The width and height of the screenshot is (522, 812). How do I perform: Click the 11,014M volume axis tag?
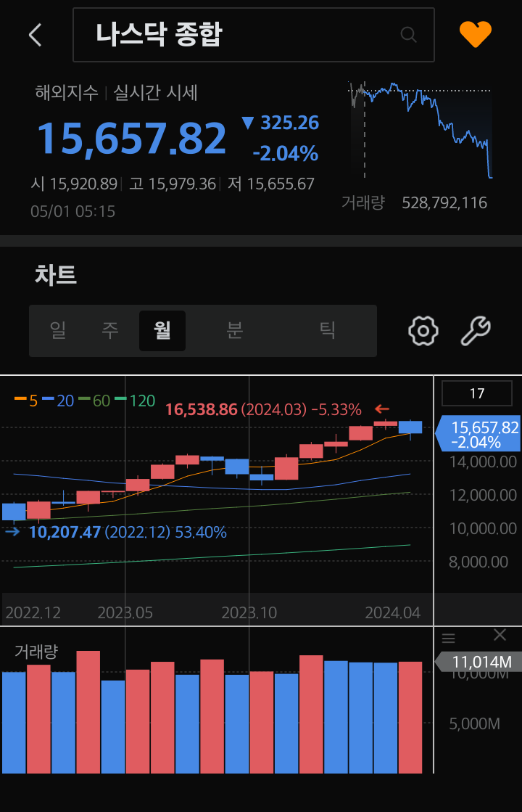(478, 661)
